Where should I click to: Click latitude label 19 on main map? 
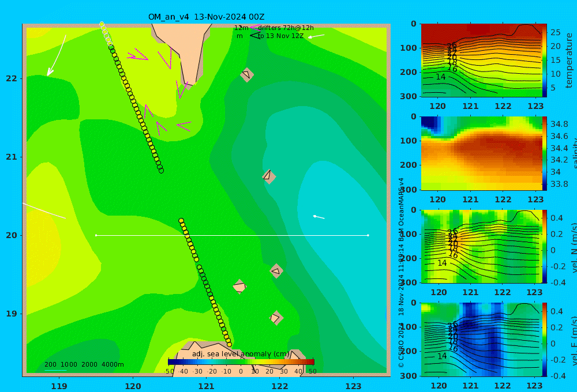tap(12, 314)
